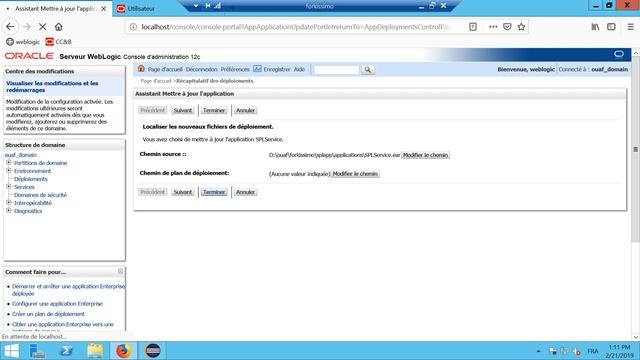Open the taskbar clock and date
Image resolution: width=640 pixels, height=360 pixels.
619,351
